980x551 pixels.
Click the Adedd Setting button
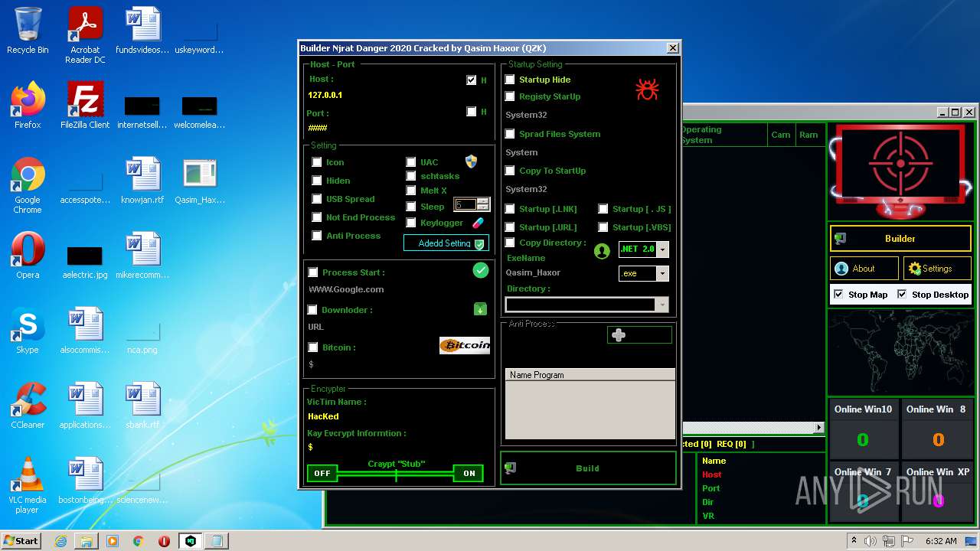click(x=446, y=243)
